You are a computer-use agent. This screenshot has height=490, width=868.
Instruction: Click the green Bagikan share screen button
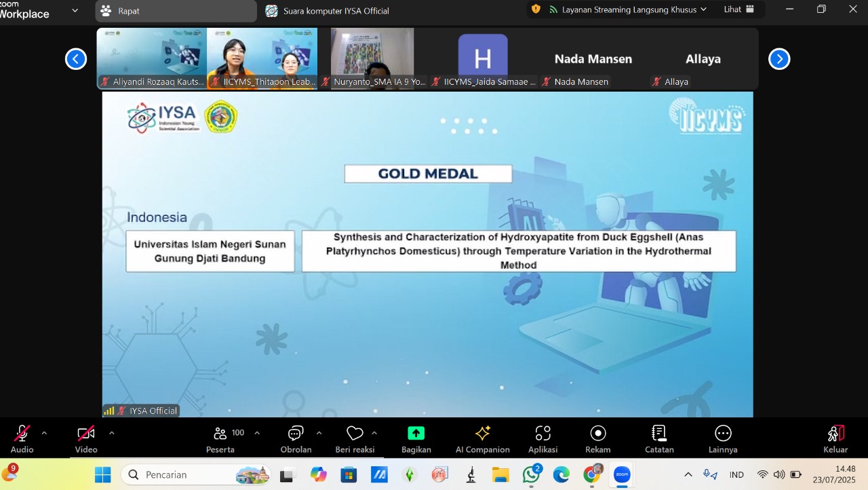pyautogui.click(x=416, y=434)
